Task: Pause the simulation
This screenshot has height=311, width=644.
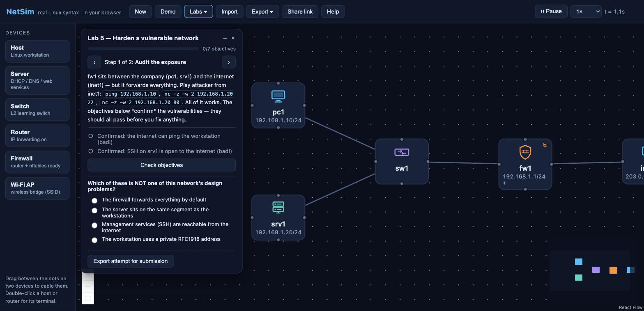Action: pos(551,11)
